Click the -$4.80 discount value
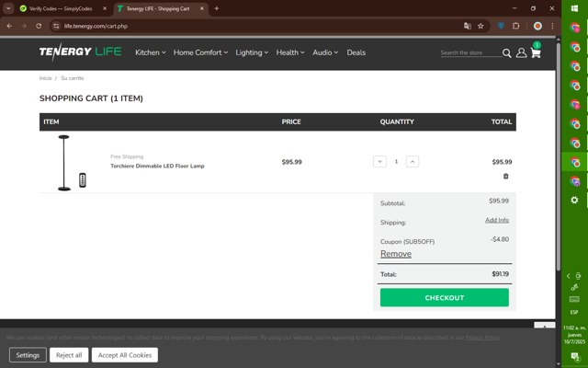Viewport: 588px width, 368px height. 500,239
